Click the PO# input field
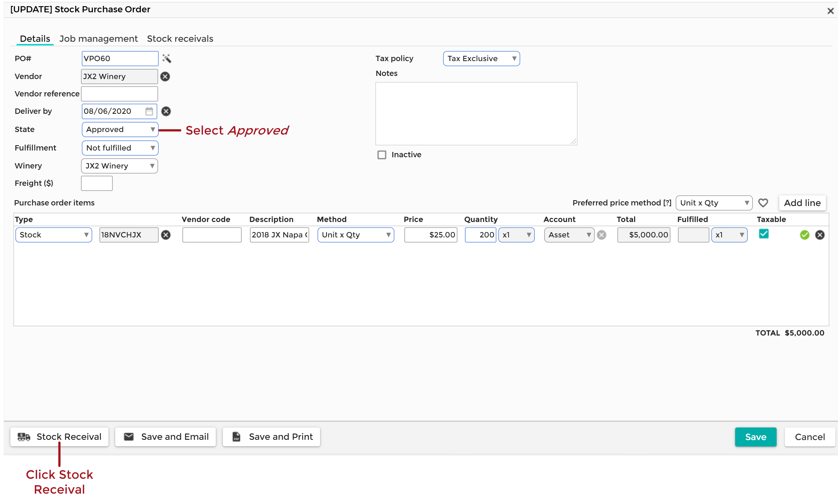Screen dimensions: 838x504 (120, 58)
